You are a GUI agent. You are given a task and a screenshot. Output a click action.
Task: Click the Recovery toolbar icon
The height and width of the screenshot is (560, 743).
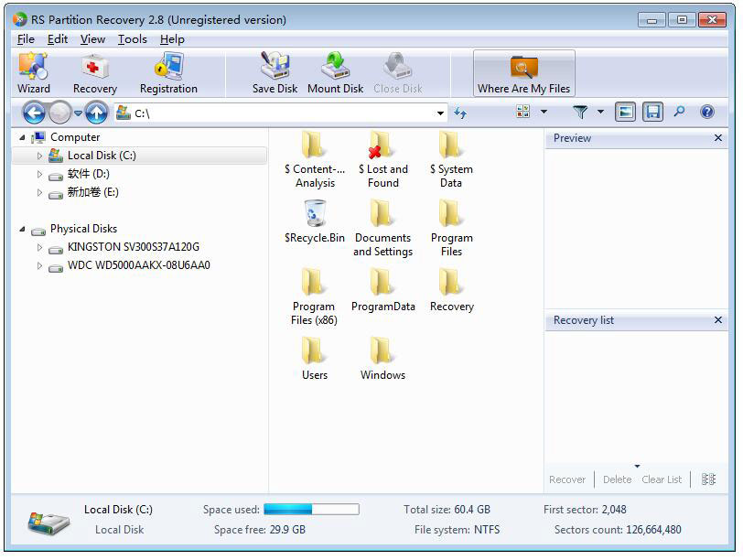tap(95, 73)
